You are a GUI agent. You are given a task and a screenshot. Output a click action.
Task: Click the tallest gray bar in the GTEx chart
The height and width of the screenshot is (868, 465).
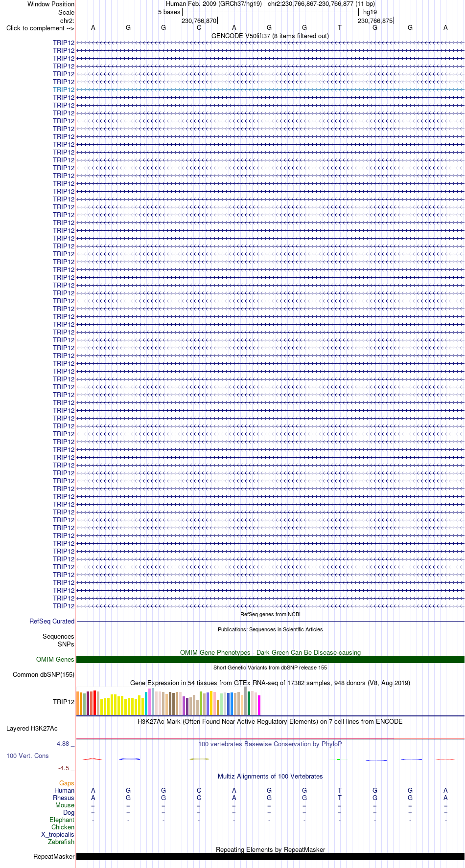pos(245,701)
